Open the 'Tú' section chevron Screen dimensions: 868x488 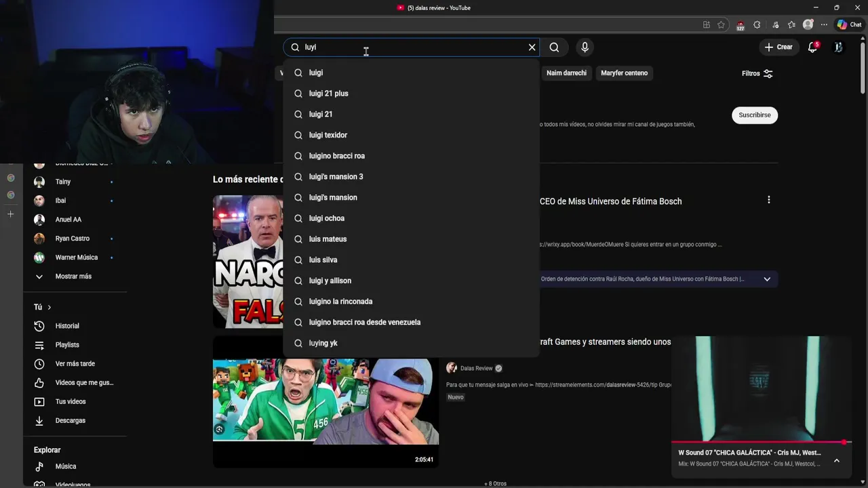[x=49, y=308]
